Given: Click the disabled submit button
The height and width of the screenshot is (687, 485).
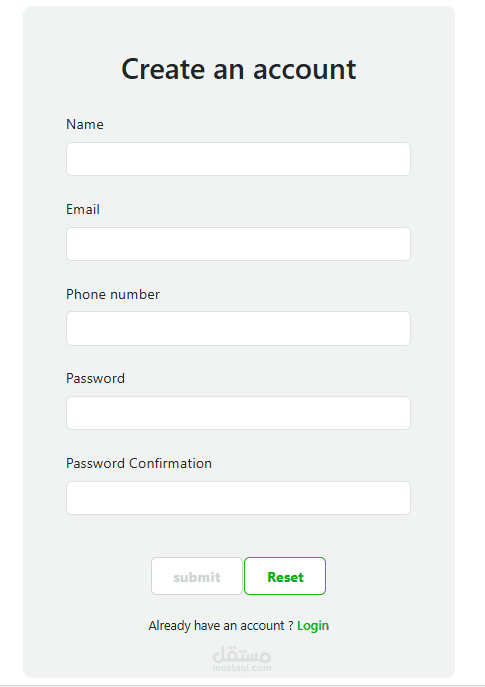Looking at the screenshot, I should pos(197,576).
